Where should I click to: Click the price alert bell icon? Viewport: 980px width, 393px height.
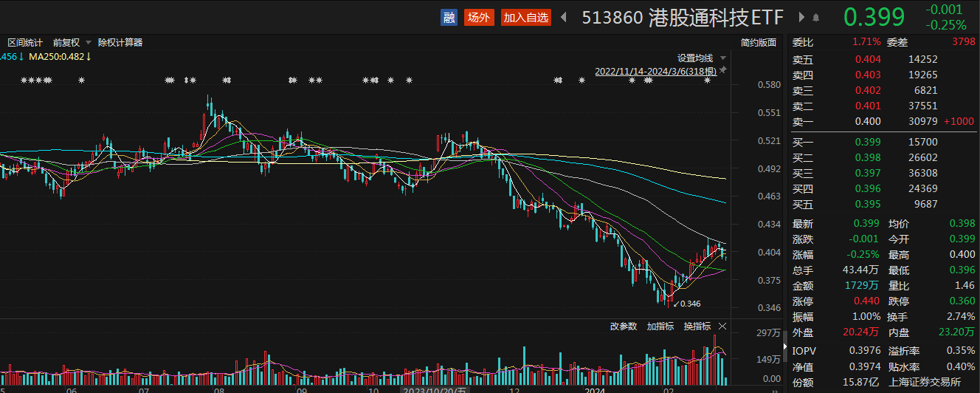[815, 18]
